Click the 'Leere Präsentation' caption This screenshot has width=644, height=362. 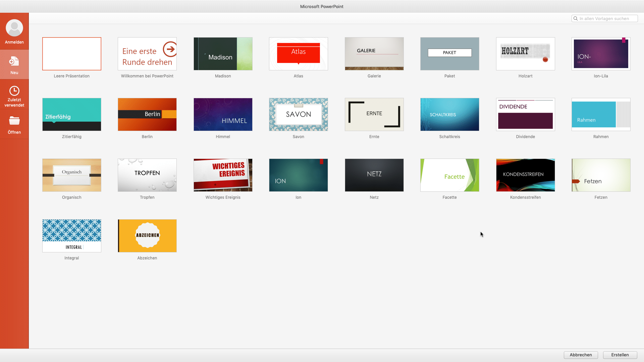click(x=72, y=76)
